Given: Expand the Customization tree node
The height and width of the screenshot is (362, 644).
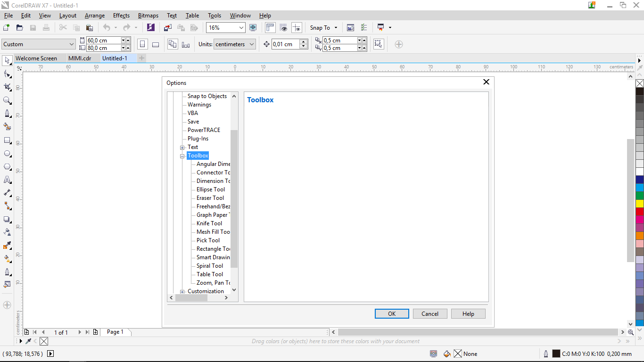Looking at the screenshot, I should click(182, 292).
